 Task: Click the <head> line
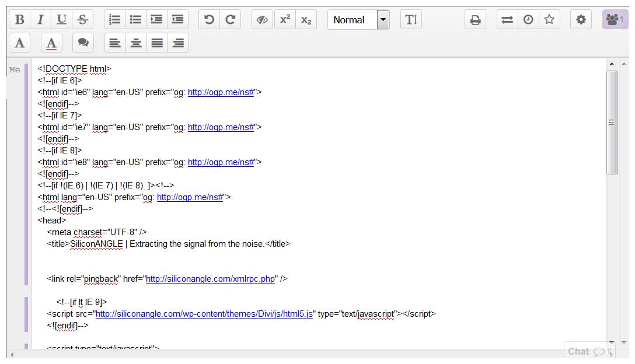[x=52, y=220]
